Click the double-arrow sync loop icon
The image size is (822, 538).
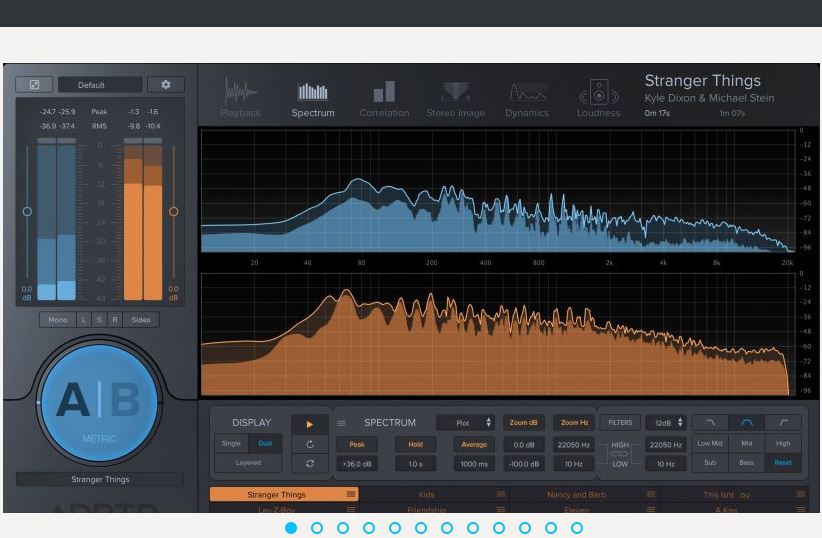[x=310, y=464]
